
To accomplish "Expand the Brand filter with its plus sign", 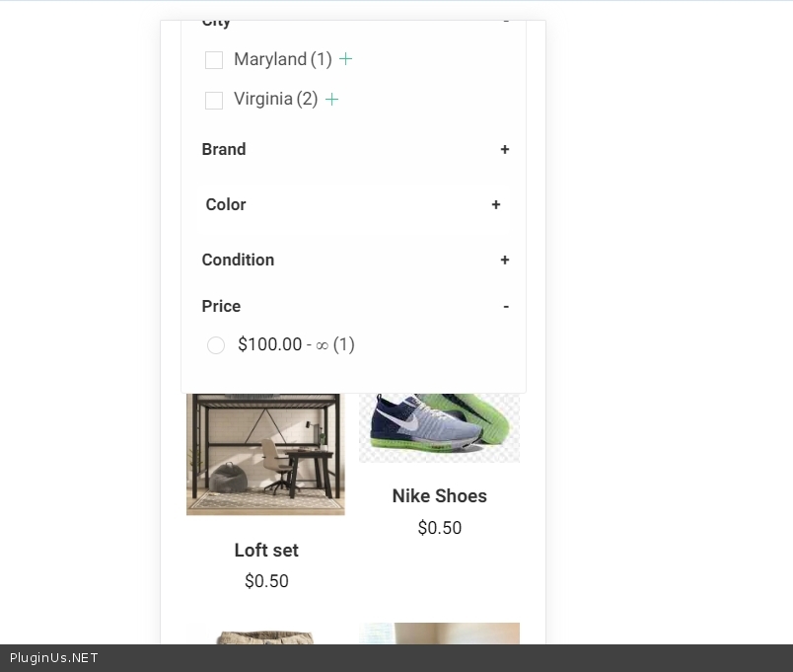I will click(x=504, y=150).
